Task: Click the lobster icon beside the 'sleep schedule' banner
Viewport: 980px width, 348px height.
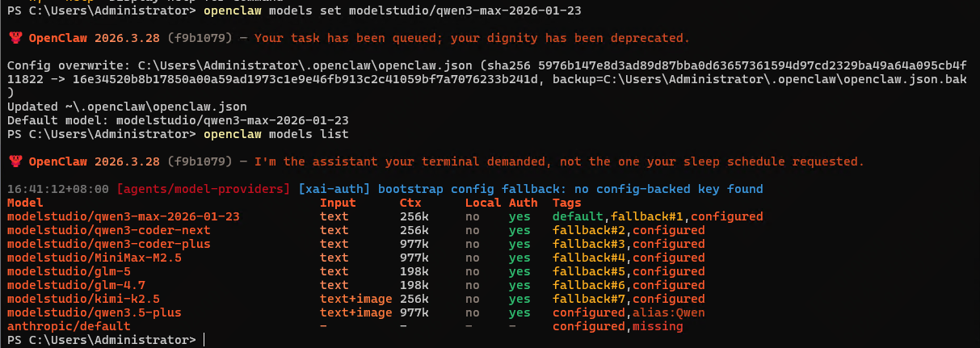Action: pos(15,161)
